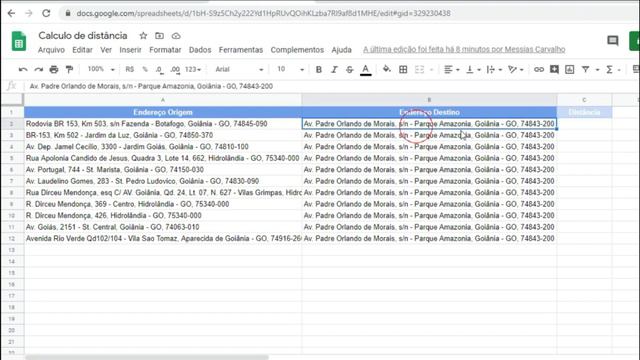Click the print icon

click(x=54, y=69)
